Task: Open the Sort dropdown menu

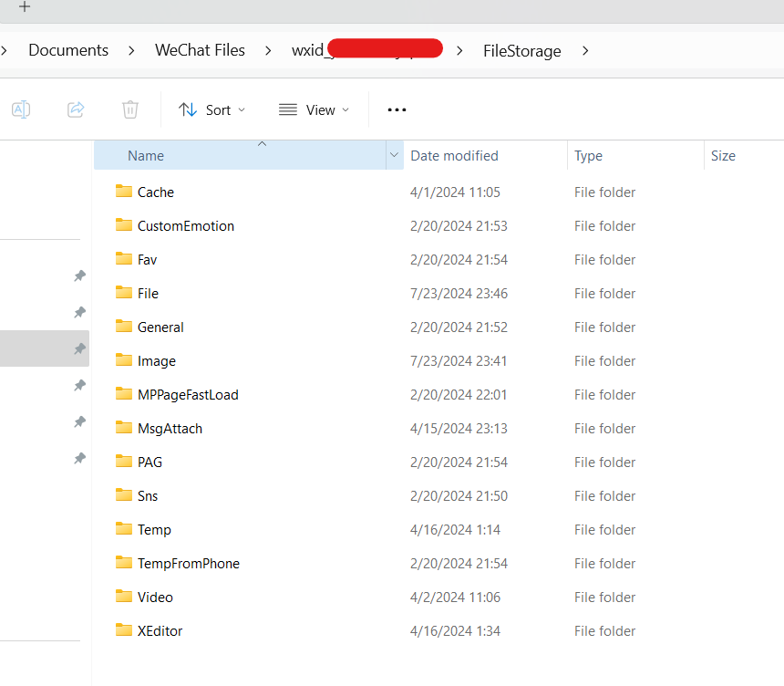Action: [x=212, y=109]
